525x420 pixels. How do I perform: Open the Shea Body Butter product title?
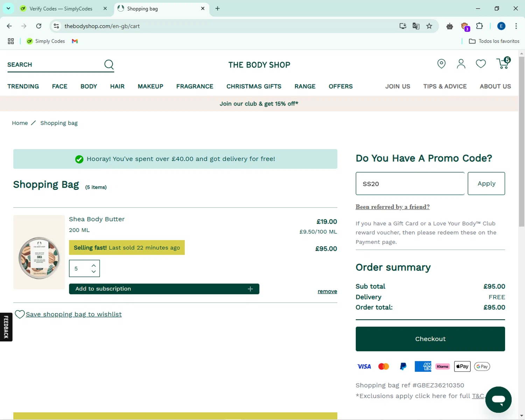(97, 219)
